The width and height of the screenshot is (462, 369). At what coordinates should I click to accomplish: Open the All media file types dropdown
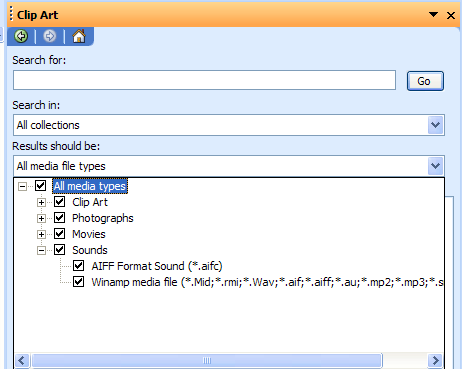click(436, 166)
